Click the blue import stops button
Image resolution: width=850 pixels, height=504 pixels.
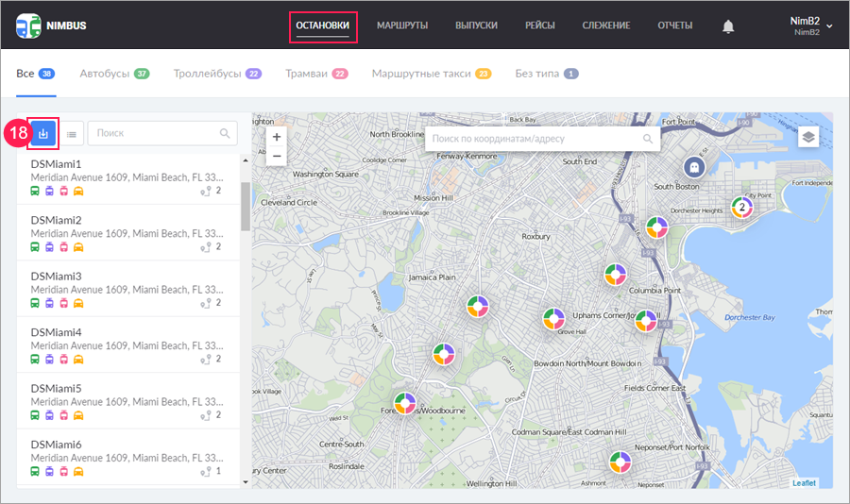click(x=43, y=134)
